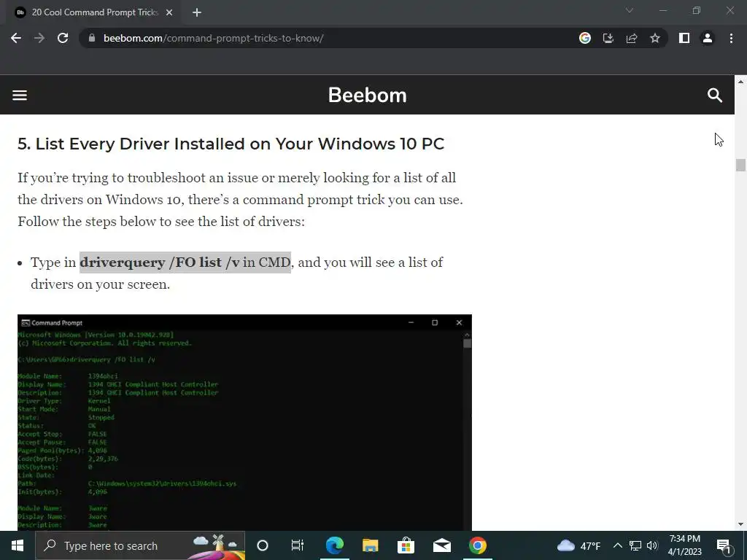
Task: Click the taskbar search box
Action: tap(140, 545)
